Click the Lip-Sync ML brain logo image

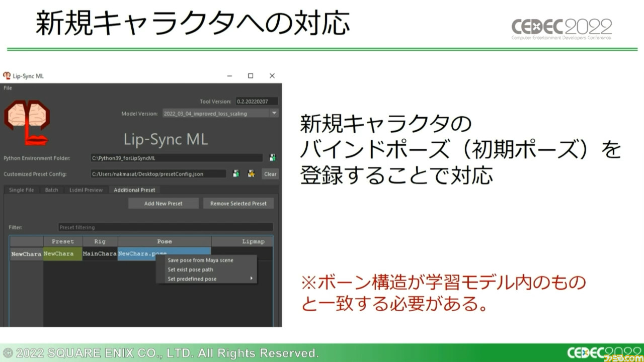27,123
